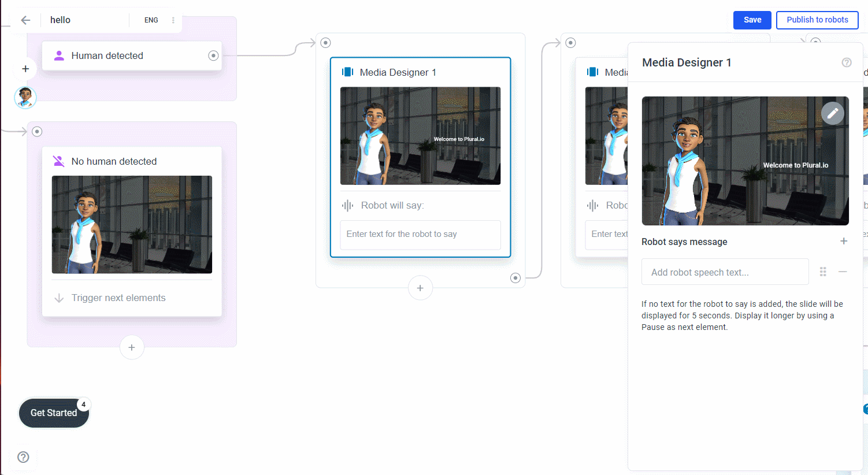Image resolution: width=868 pixels, height=475 pixels.
Task: Click the output connector of the Media Designer 1 group
Action: coord(515,278)
